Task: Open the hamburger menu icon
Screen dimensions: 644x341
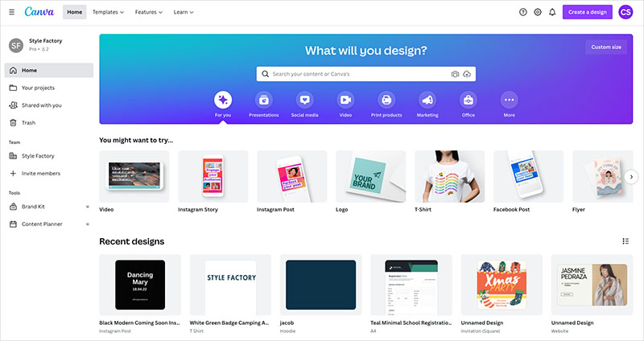Action: click(12, 12)
